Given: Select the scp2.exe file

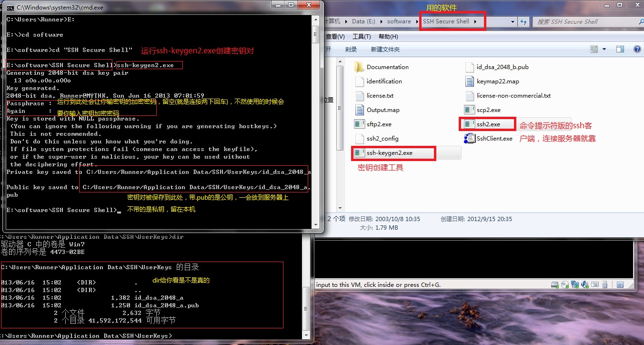Looking at the screenshot, I should (x=483, y=110).
